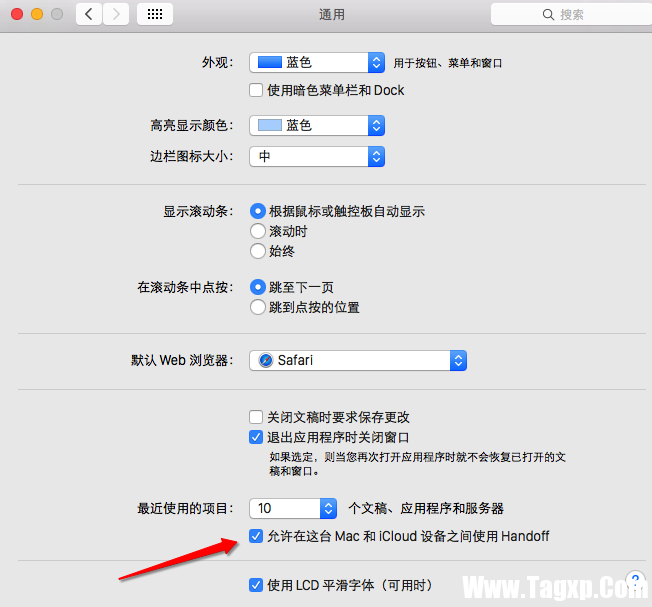Go forward with the right chevron button
The image size is (652, 607).
pyautogui.click(x=116, y=15)
